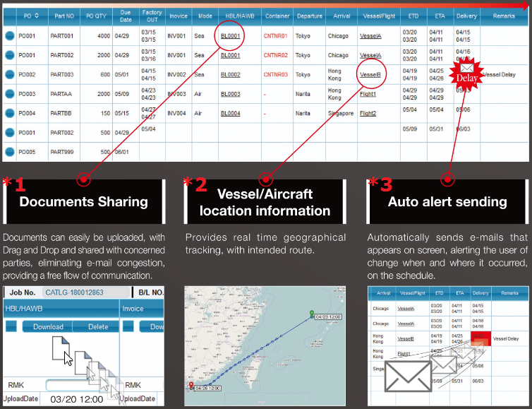
Task: Click the blue circle icon in the PO003 row
Action: 10,94
